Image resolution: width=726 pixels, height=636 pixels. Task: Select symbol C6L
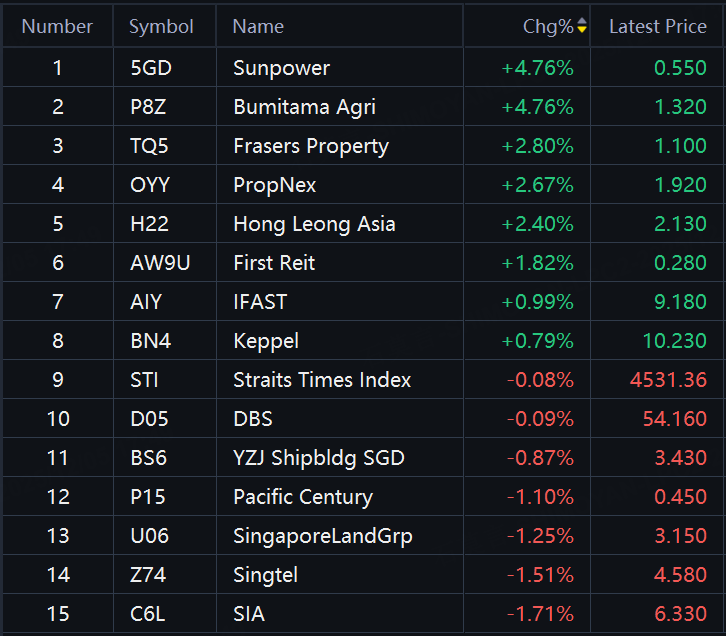(148, 614)
